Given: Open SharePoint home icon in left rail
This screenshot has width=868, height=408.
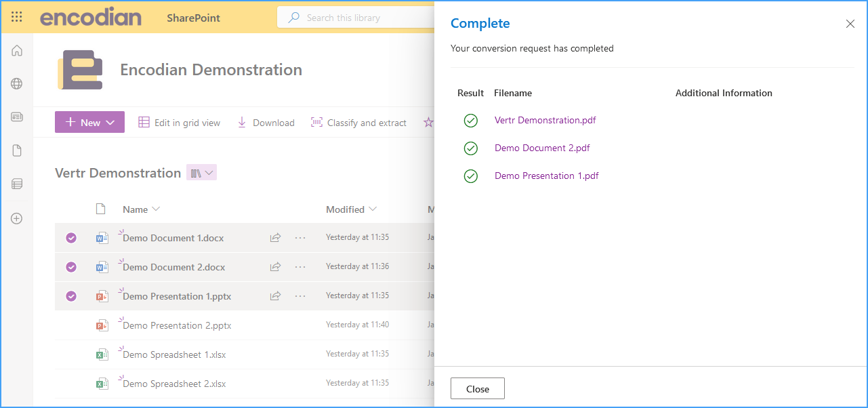Looking at the screenshot, I should pos(17,51).
